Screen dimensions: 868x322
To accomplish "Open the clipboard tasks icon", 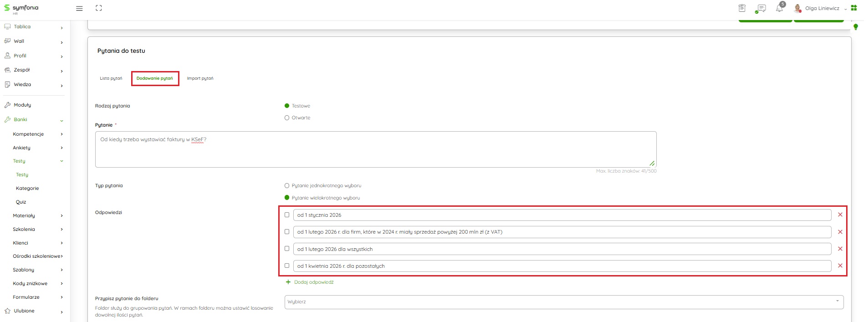I will click(x=742, y=8).
